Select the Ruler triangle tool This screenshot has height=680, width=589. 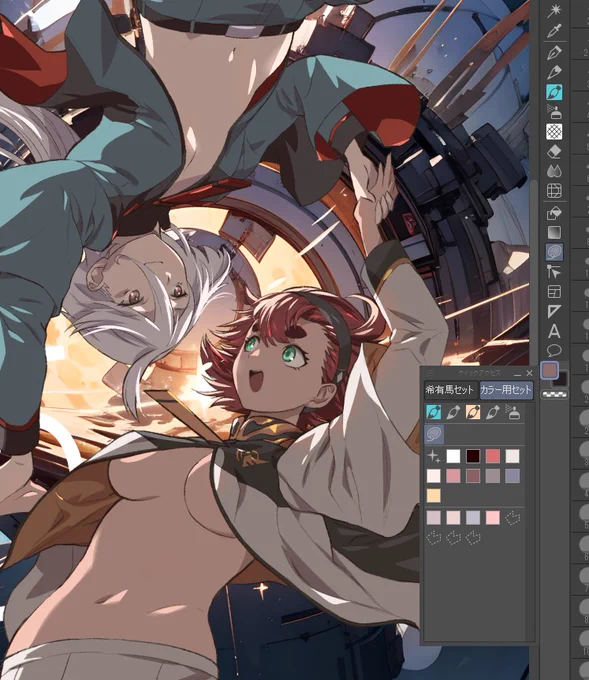[x=554, y=311]
